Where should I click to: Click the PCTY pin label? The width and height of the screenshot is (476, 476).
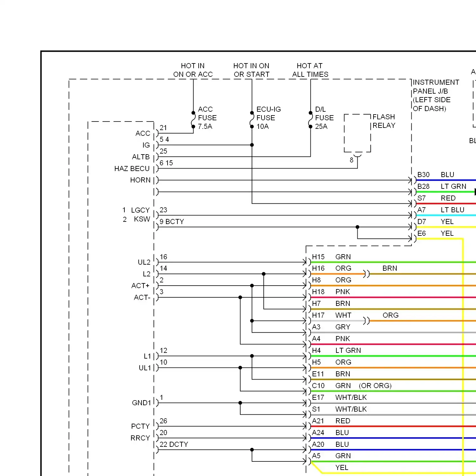click(x=140, y=426)
